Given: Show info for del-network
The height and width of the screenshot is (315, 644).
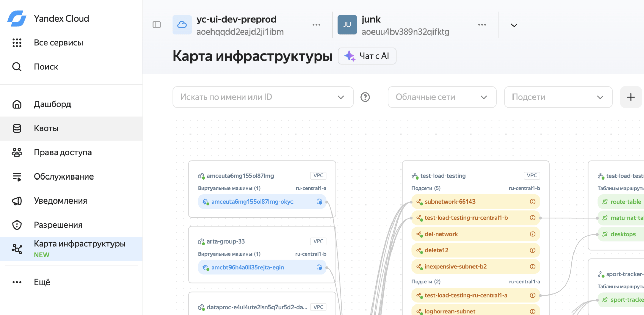Looking at the screenshot, I should tap(532, 234).
